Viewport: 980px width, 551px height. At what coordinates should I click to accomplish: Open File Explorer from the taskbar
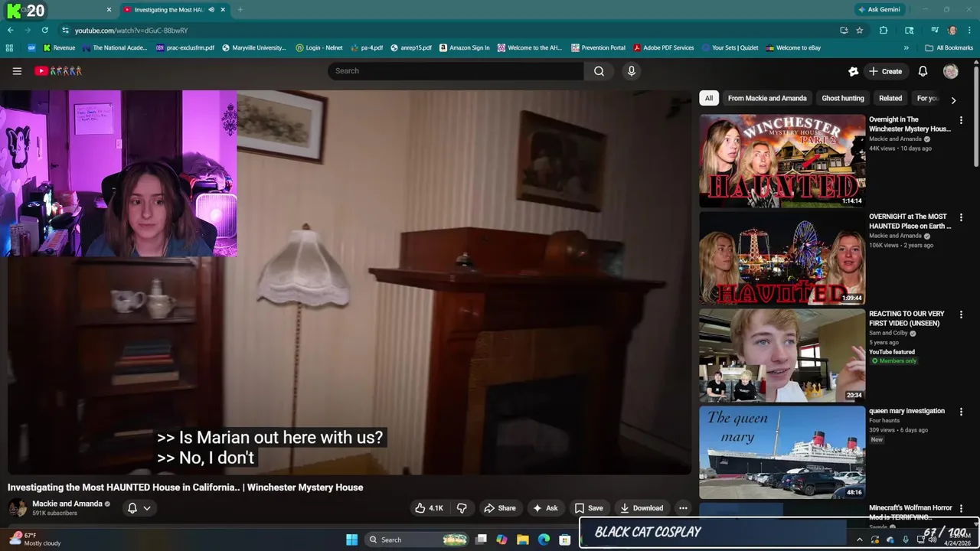coord(523,540)
